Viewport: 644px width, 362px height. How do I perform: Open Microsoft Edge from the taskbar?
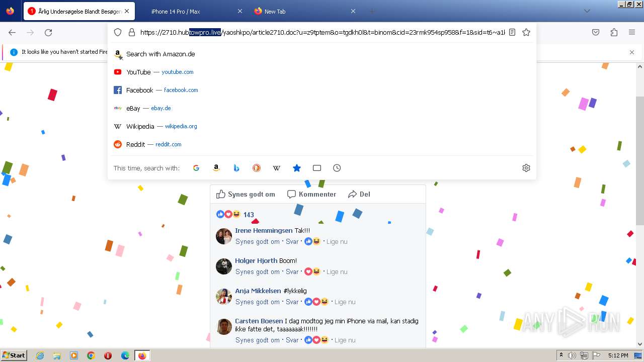click(x=125, y=355)
